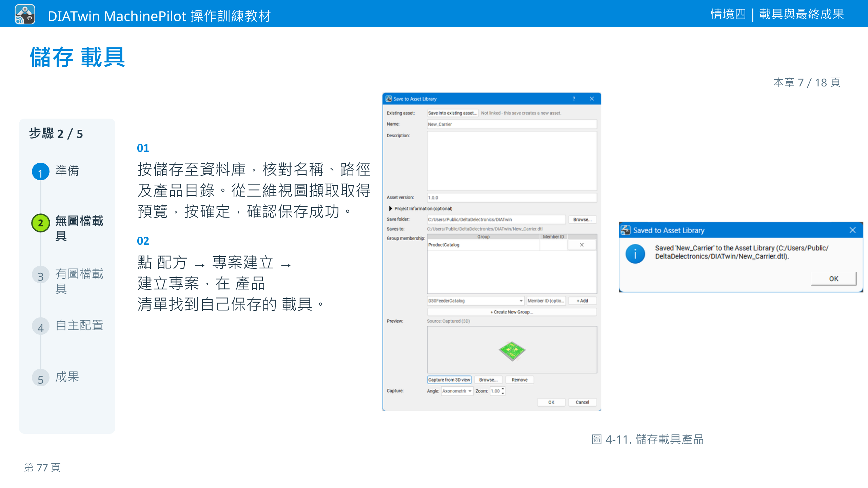868x488 pixels.
Task: Click step 4 circle 自主配置
Action: point(41,327)
